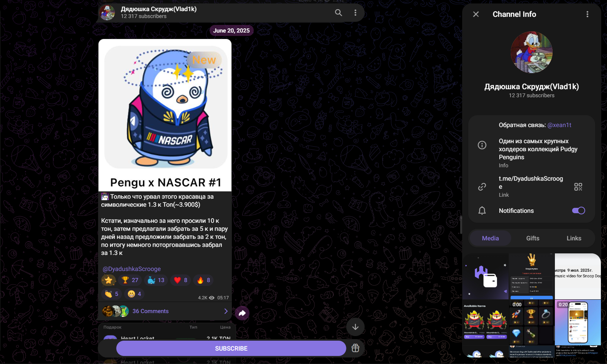Open Channel Info more options menu
This screenshot has height=364, width=607.
(587, 14)
